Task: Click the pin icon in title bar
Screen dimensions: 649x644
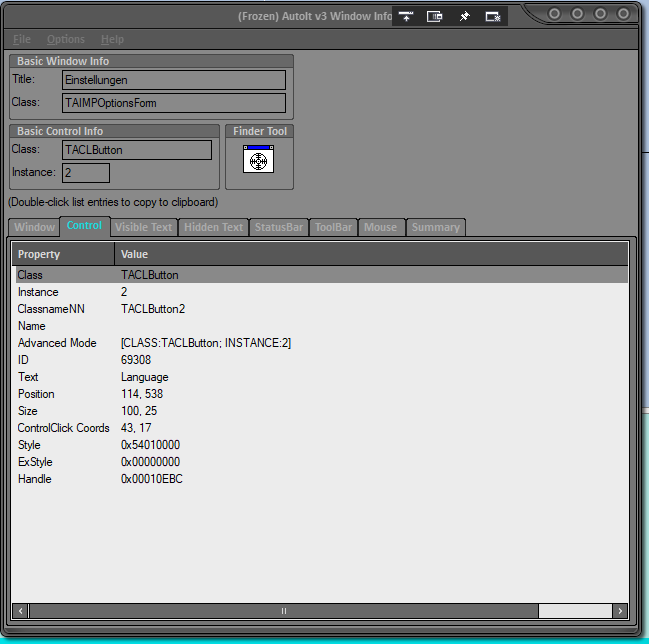Action: pos(464,16)
